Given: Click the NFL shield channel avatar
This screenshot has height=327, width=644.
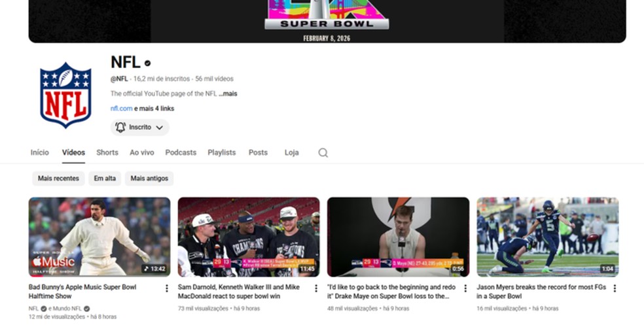Looking at the screenshot, I should (65, 95).
